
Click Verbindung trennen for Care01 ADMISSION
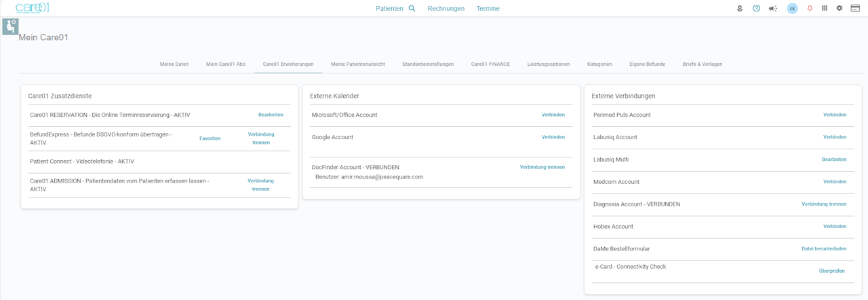pyautogui.click(x=261, y=185)
